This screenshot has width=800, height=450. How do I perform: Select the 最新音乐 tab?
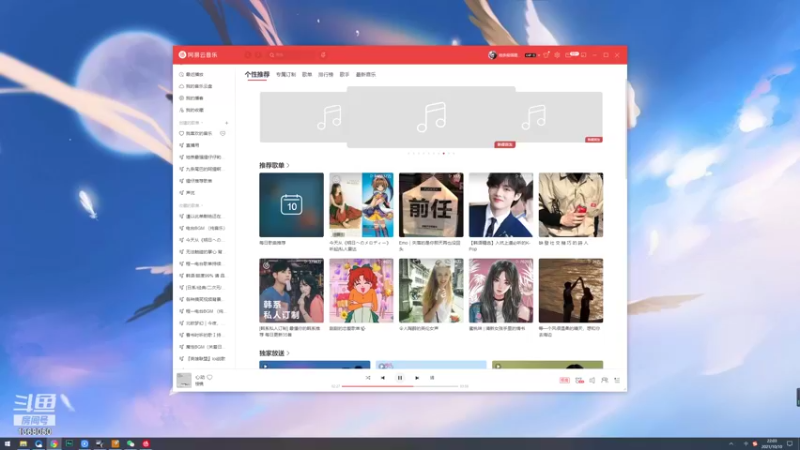coord(365,74)
